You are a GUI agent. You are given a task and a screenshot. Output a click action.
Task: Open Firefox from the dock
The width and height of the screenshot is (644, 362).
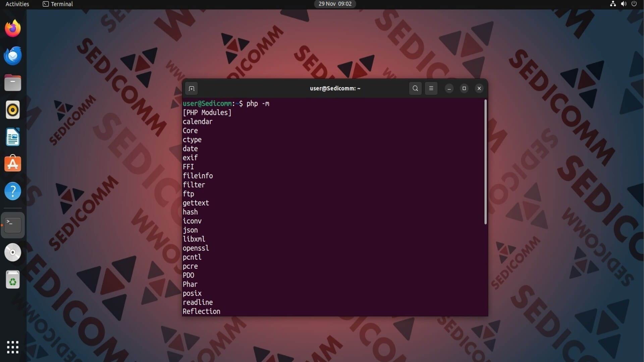click(13, 28)
